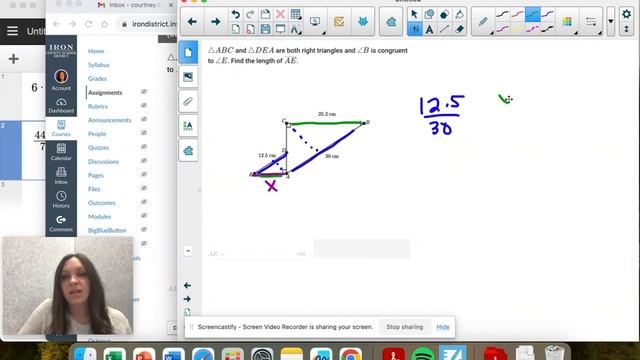This screenshot has height=360, width=640.
Task: Choose the Text A tool
Action: [x=429, y=29]
